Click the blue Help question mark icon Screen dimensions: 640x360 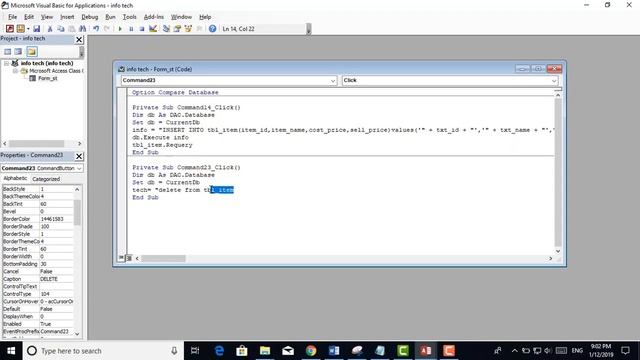(212, 29)
